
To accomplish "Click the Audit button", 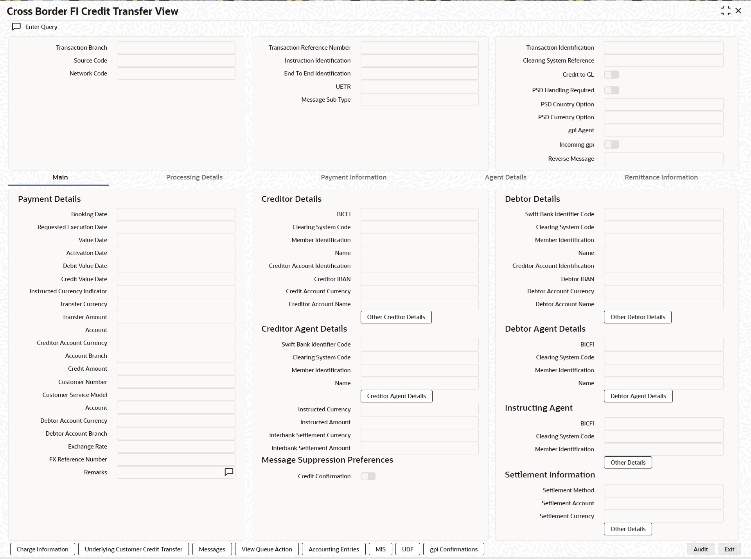I will (700, 549).
